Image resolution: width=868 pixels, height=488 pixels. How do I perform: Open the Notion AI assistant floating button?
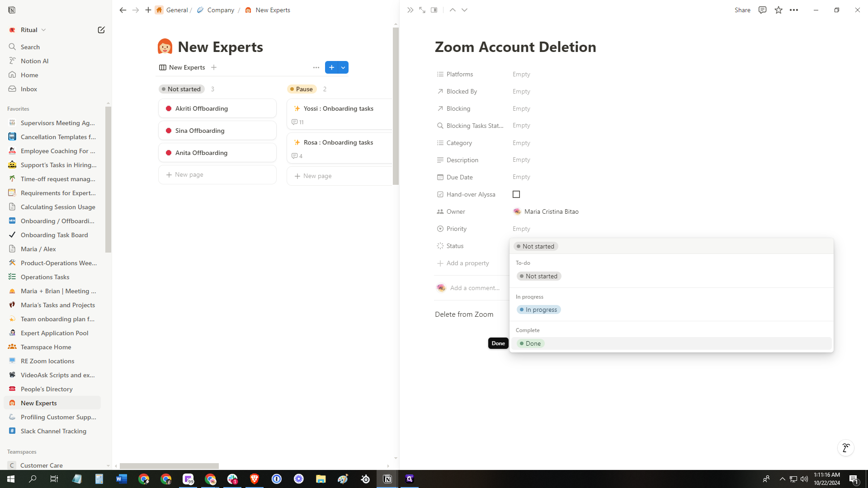[x=846, y=448]
